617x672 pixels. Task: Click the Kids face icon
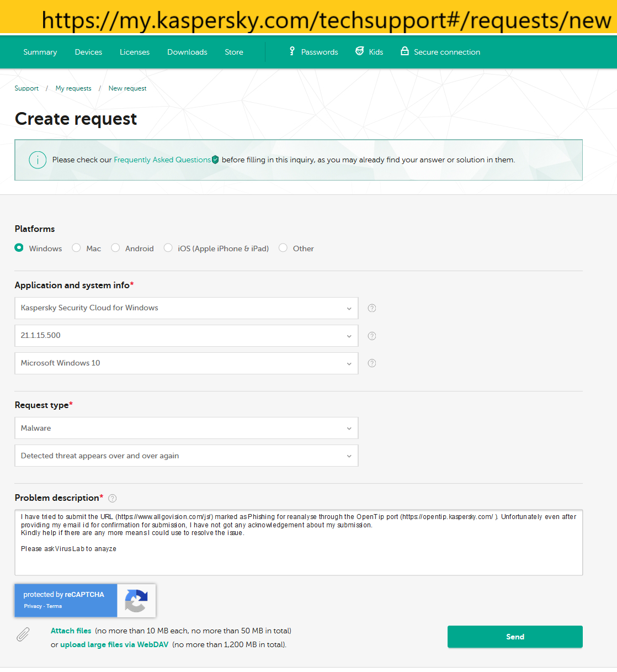(359, 51)
